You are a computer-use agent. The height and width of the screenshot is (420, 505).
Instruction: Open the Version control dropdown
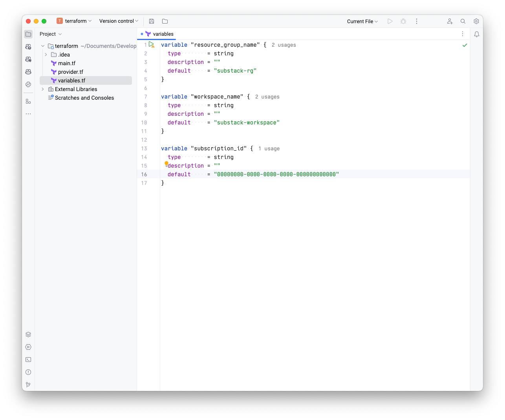pyautogui.click(x=119, y=21)
